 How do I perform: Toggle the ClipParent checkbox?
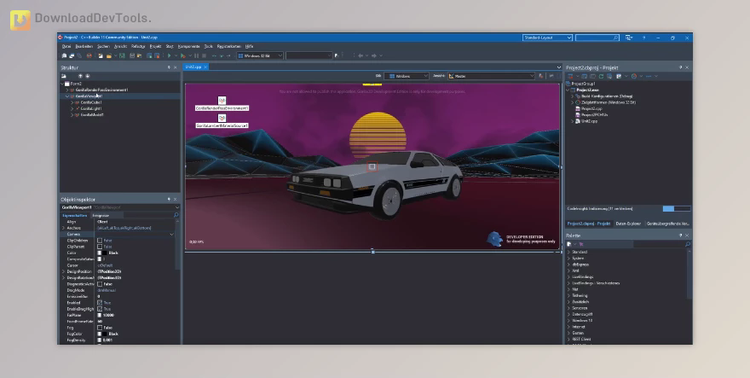click(x=99, y=246)
